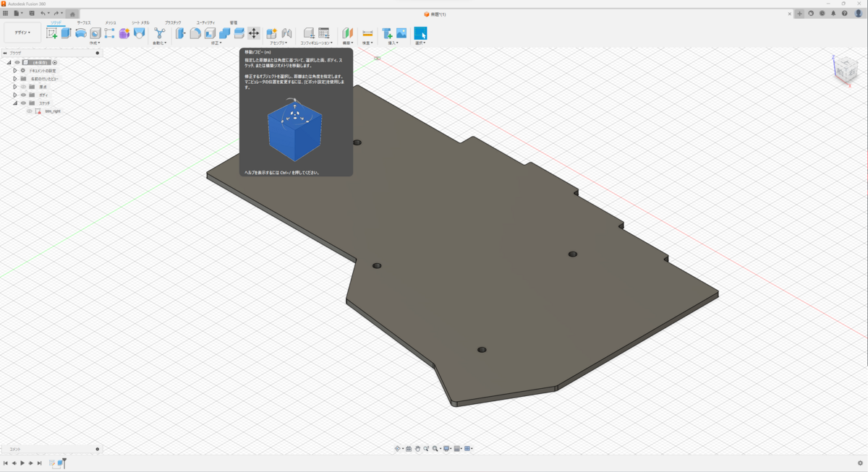Click the Undo arrow

click(x=43, y=13)
